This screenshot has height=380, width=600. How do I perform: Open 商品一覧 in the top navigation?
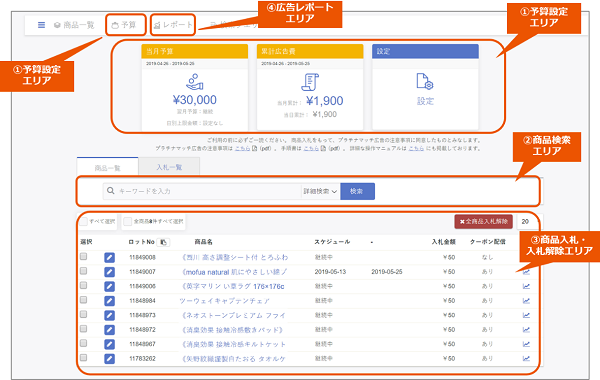pyautogui.click(x=74, y=25)
